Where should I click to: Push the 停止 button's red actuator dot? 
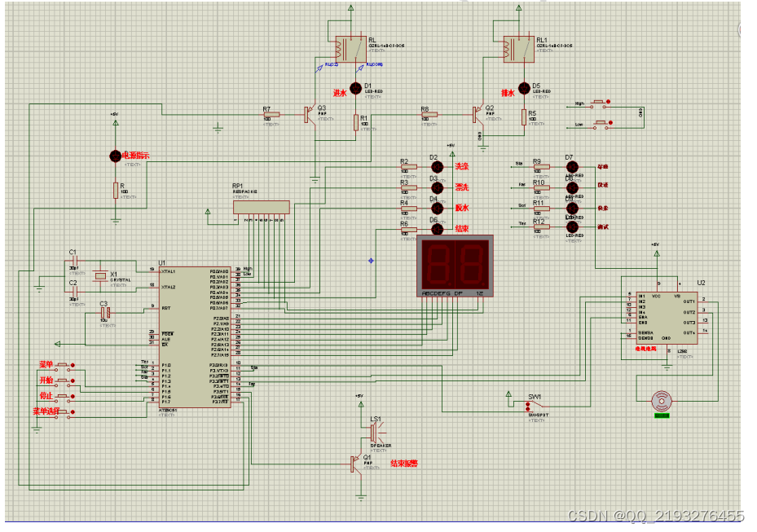[x=73, y=396]
